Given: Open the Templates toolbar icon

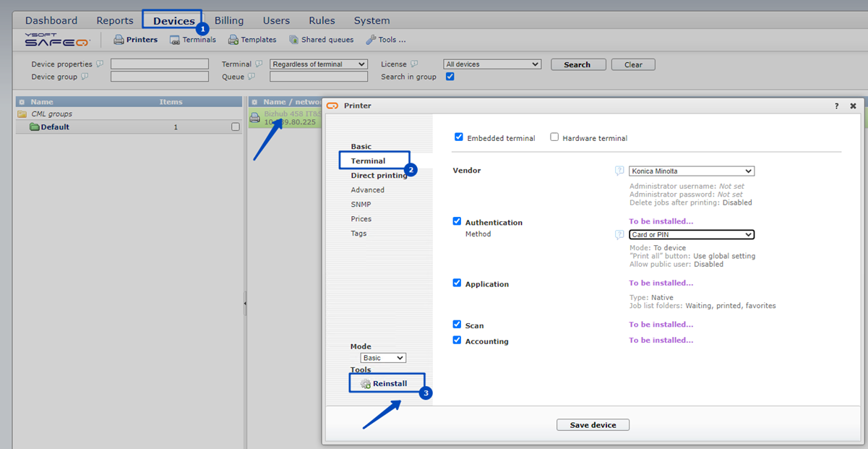Looking at the screenshot, I should [233, 40].
